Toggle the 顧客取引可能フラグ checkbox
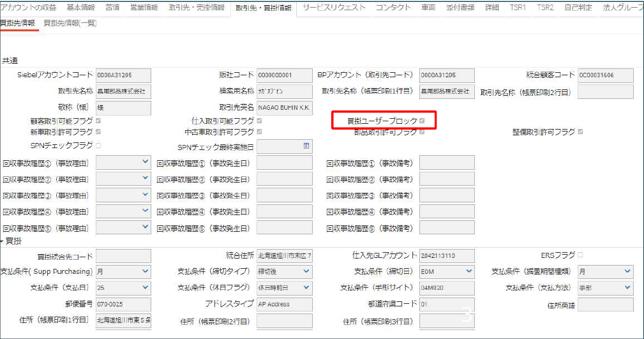This screenshot has height=339, width=644. click(x=98, y=121)
